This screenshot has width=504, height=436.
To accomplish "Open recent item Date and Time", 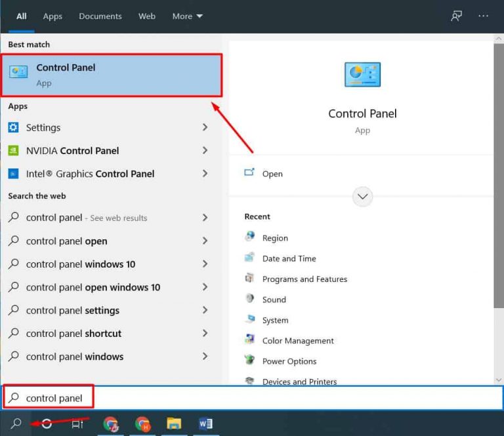I will tap(289, 258).
